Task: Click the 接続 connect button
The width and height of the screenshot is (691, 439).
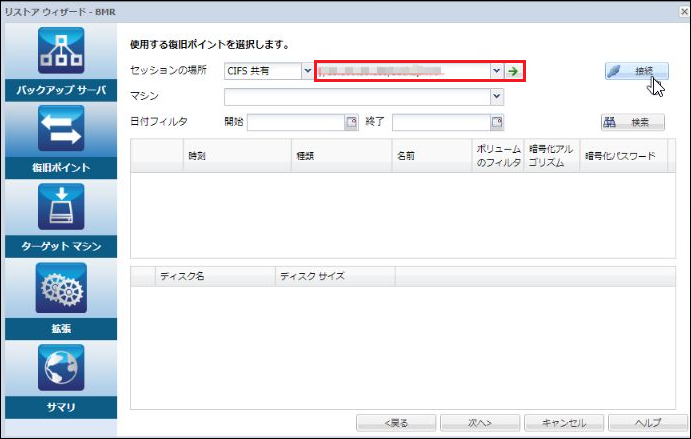Action: point(636,71)
